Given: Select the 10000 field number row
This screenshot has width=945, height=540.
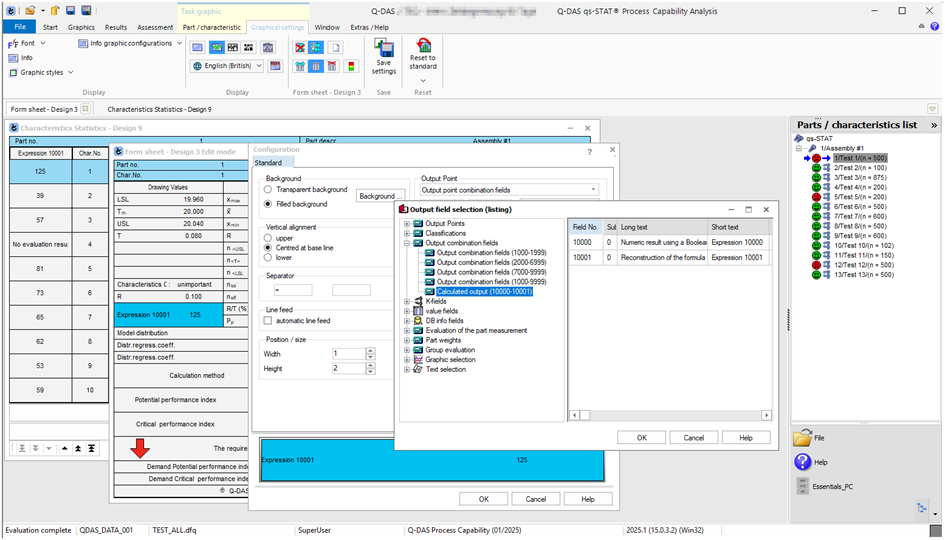Looking at the screenshot, I should (x=670, y=242).
